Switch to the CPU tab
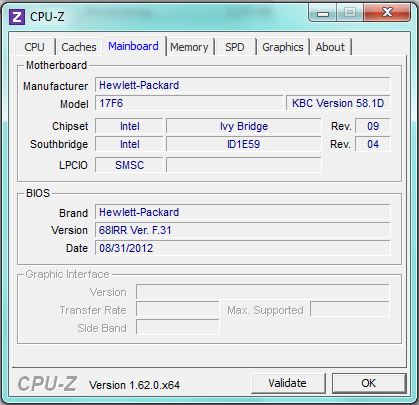The width and height of the screenshot is (419, 405). 35,47
